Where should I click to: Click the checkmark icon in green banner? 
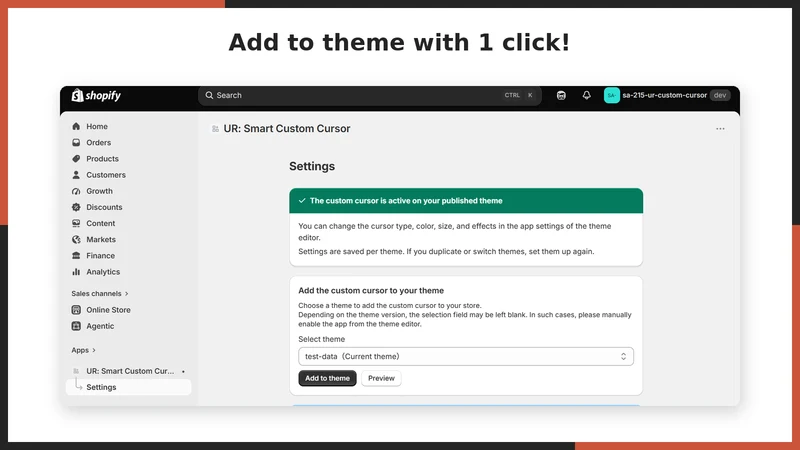pos(302,201)
